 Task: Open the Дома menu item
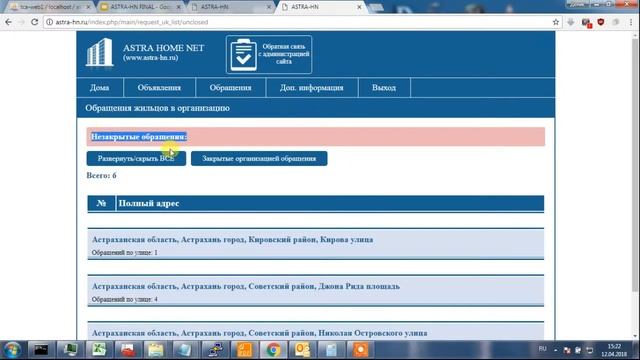tap(100, 88)
